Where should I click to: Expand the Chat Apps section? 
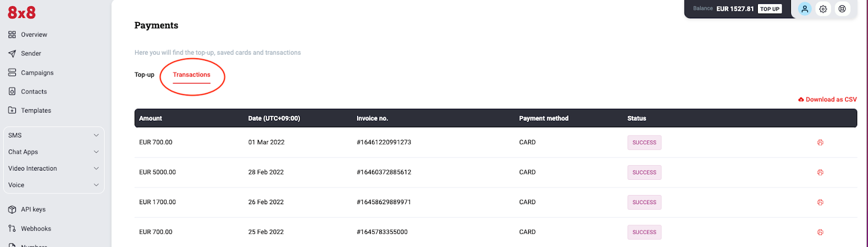point(54,152)
